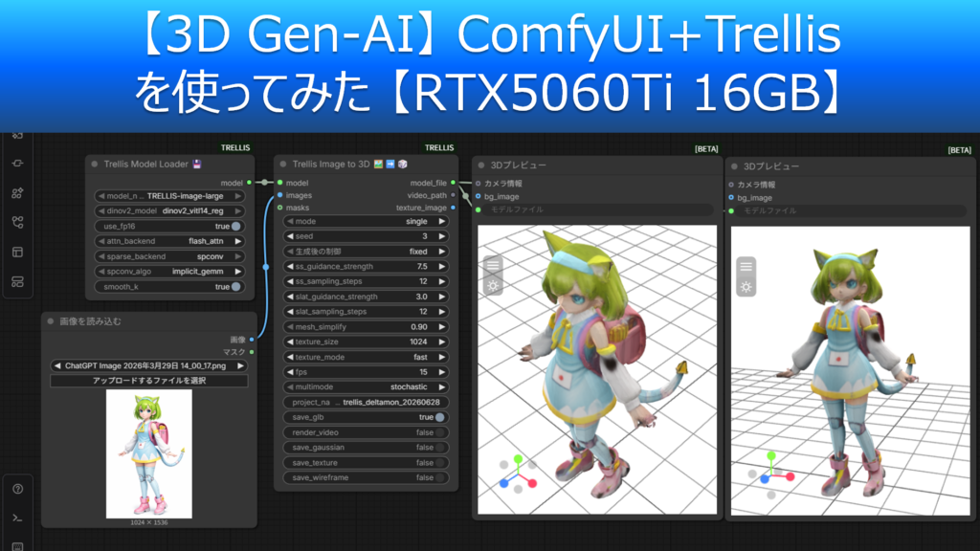This screenshot has width=980, height=551.
Task: Decrease fps with left arrow
Action: [290, 372]
